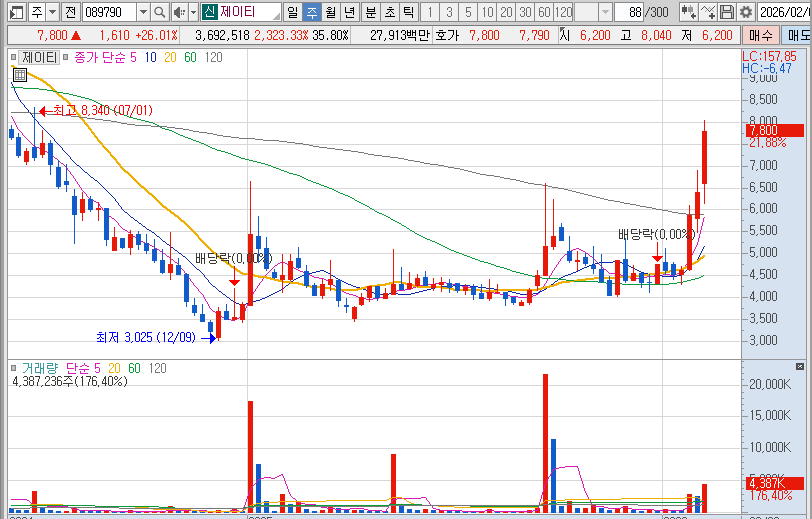The width and height of the screenshot is (812, 519).
Task: Expand stock code 089790 dropdown arrow
Action: click(143, 11)
